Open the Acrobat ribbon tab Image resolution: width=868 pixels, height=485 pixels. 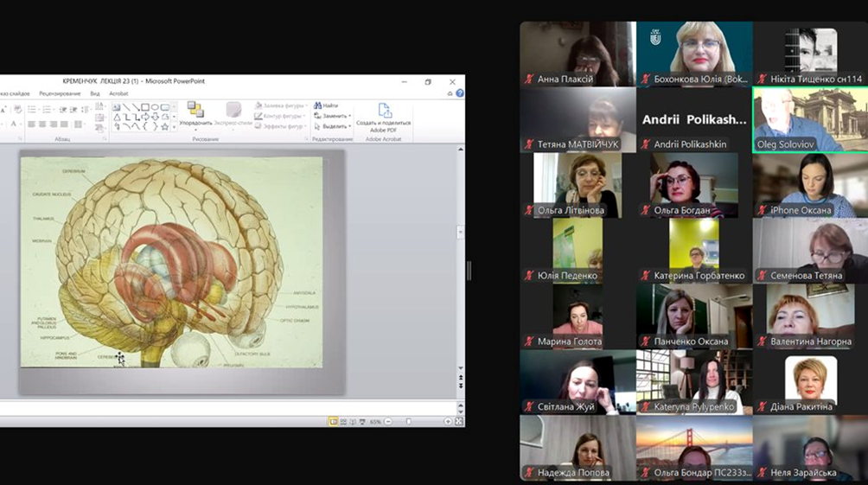click(118, 93)
